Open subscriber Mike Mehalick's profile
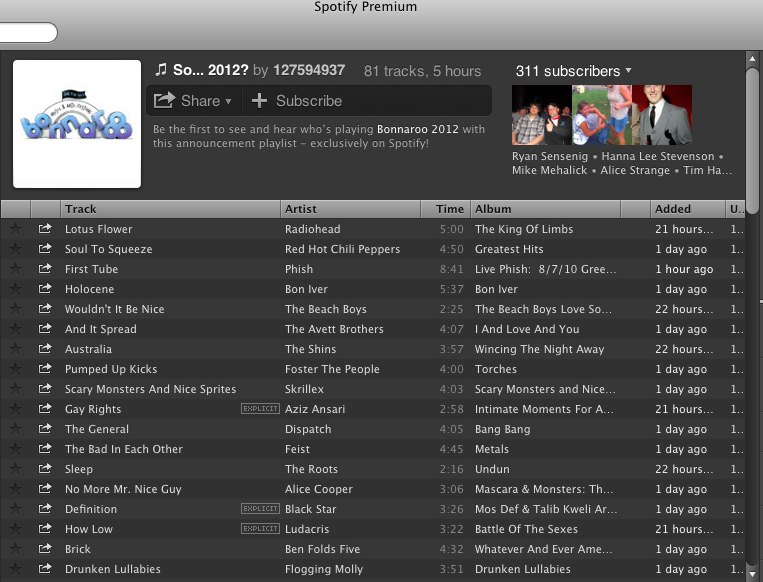The height and width of the screenshot is (582, 763). (549, 170)
